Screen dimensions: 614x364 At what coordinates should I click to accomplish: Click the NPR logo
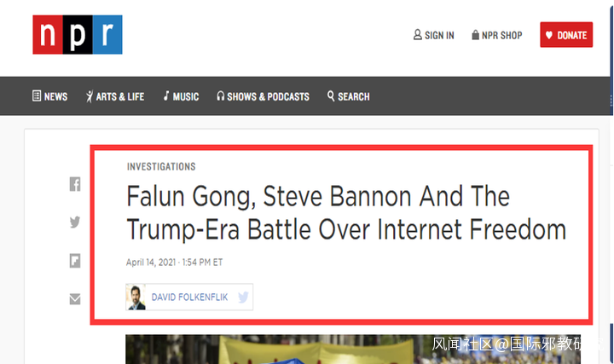coord(78,35)
